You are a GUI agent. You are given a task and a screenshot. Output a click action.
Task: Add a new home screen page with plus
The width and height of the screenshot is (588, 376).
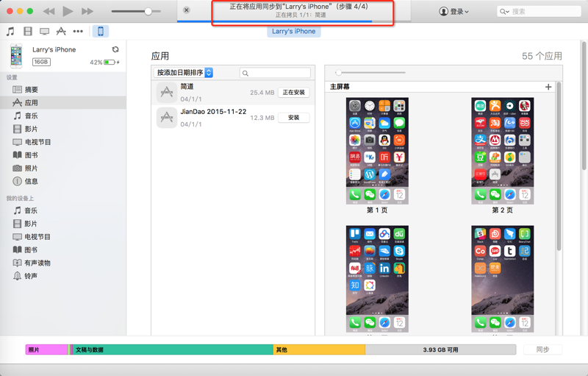[x=548, y=87]
